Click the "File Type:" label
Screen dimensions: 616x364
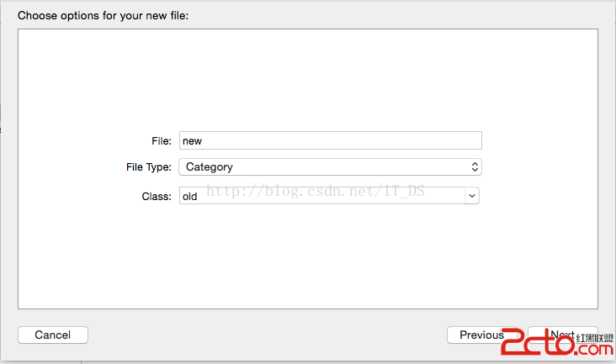click(149, 167)
